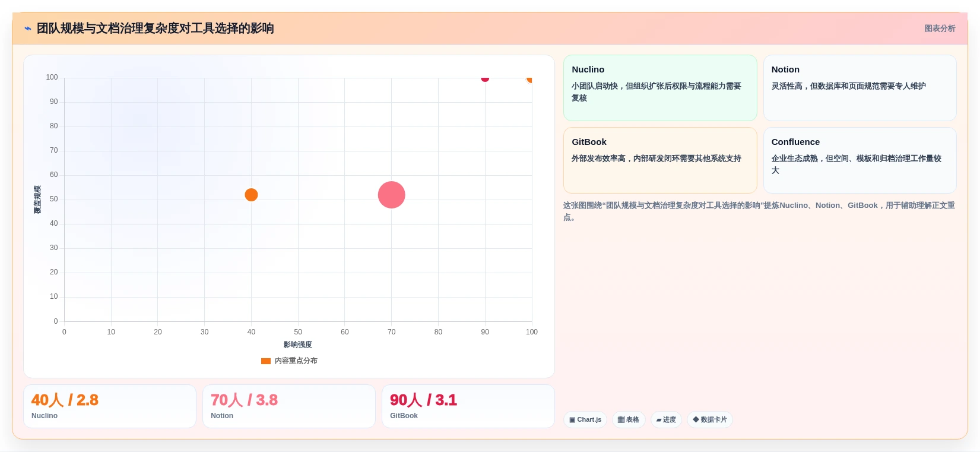The width and height of the screenshot is (980, 452).
Task: Click the Nuclino label under 40人
Action: click(45, 416)
